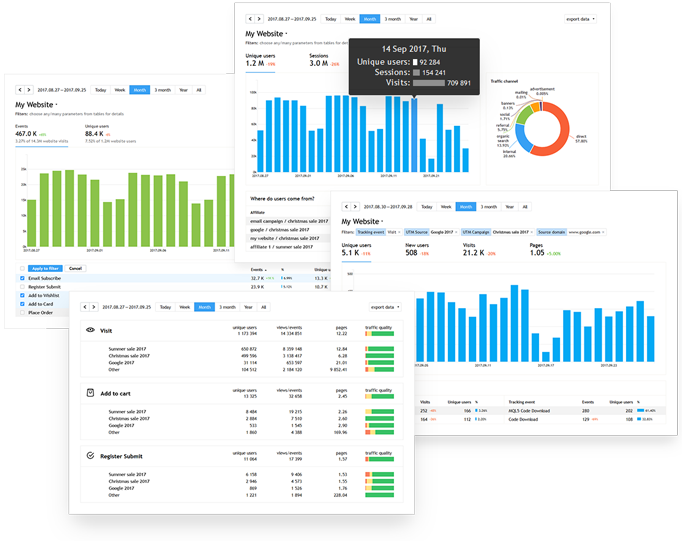Uncheck the Email Subscribe checkbox
The image size is (682, 541).
tap(22, 278)
